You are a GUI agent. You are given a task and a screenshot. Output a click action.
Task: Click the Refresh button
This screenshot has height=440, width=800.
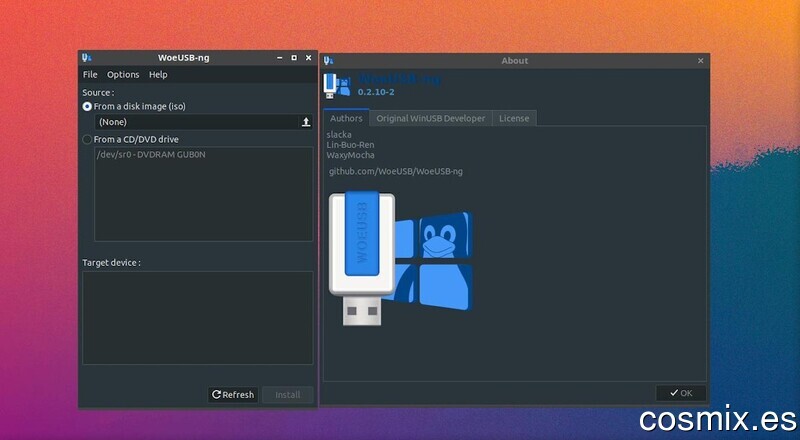(x=233, y=395)
